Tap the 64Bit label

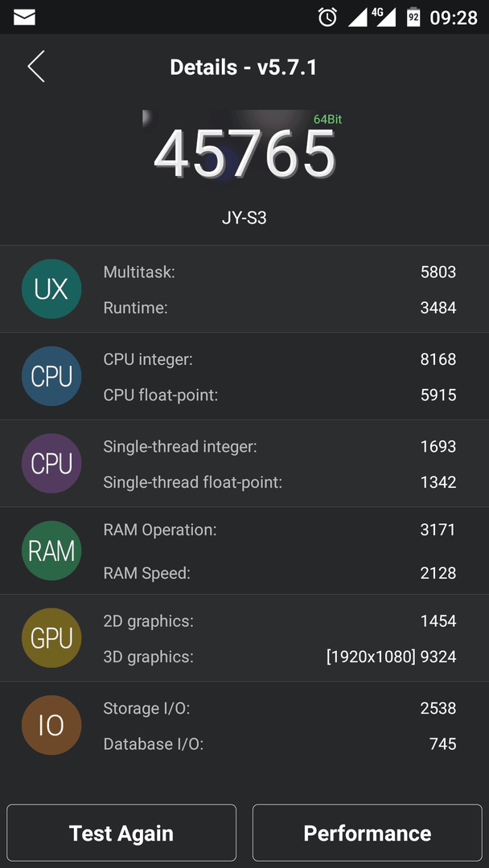point(327,119)
